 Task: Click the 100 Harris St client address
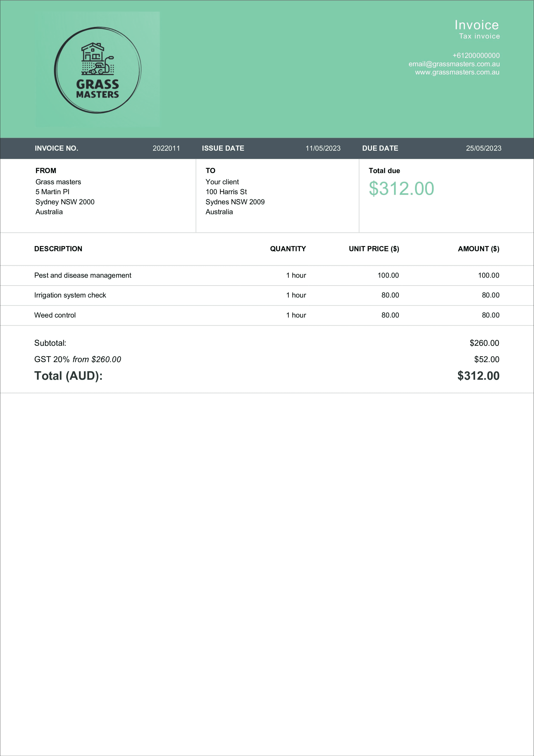[x=226, y=192]
